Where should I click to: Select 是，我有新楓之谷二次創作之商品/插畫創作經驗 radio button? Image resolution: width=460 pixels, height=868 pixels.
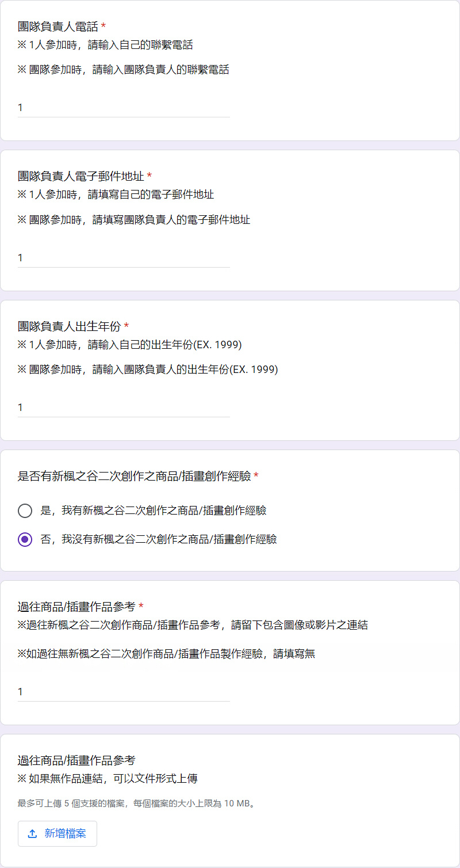coord(25,511)
